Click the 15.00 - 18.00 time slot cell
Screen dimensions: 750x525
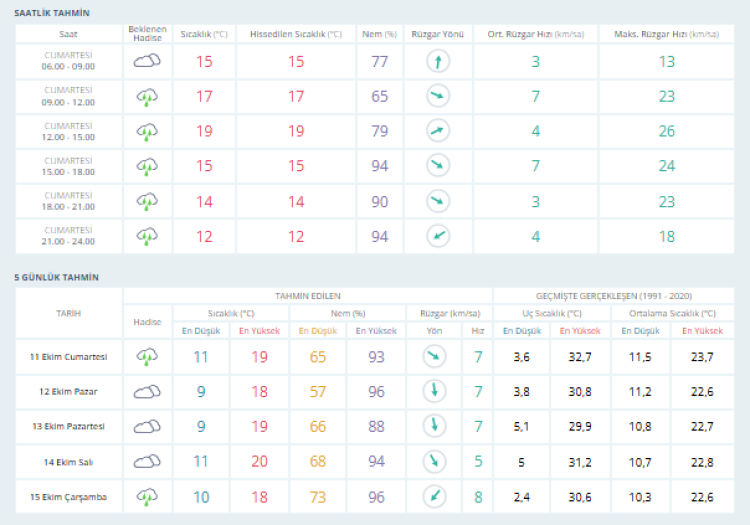(x=69, y=166)
